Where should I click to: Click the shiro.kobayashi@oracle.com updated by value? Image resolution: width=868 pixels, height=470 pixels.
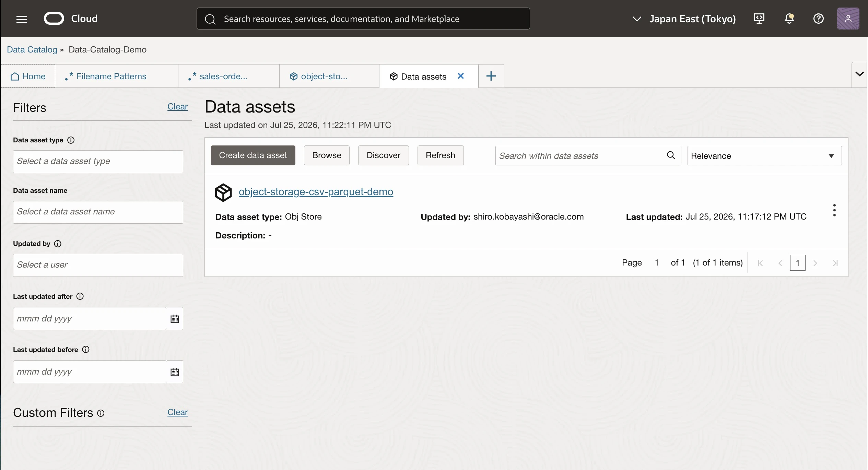pos(528,217)
